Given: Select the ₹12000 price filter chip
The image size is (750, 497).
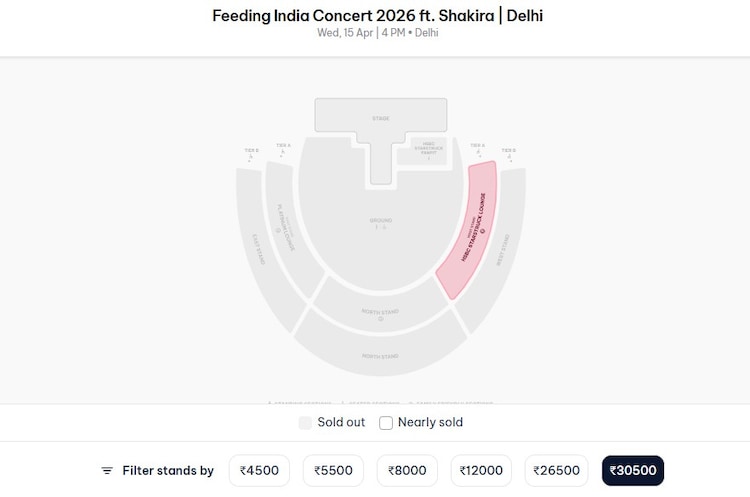Looking at the screenshot, I should 480,470.
